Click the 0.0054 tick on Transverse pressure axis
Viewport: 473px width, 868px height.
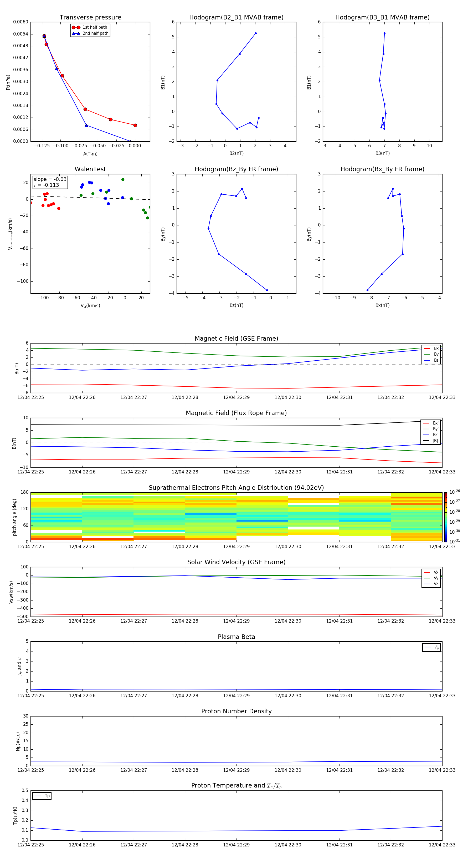(20, 34)
